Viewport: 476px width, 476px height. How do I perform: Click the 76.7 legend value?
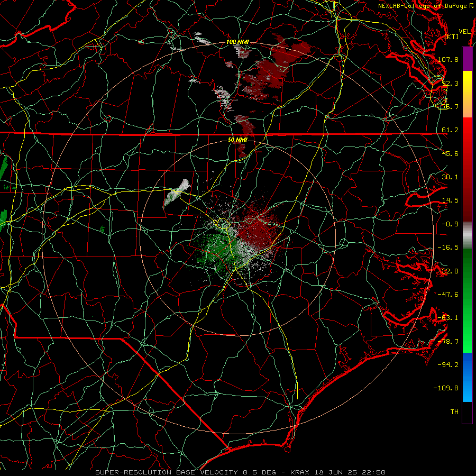pos(450,106)
